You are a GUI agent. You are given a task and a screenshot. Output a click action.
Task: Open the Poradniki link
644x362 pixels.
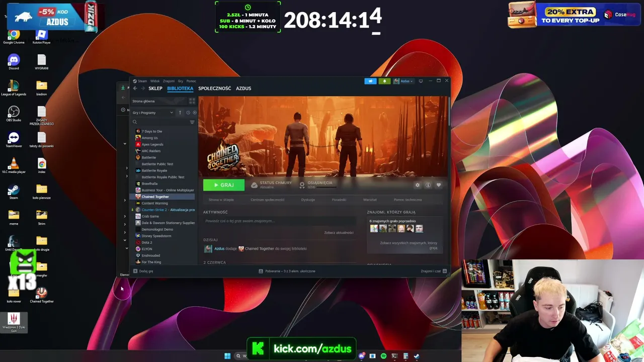[339, 200]
